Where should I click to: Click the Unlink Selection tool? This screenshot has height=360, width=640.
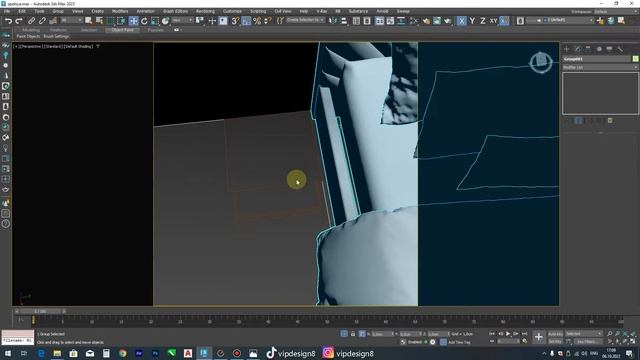42,20
